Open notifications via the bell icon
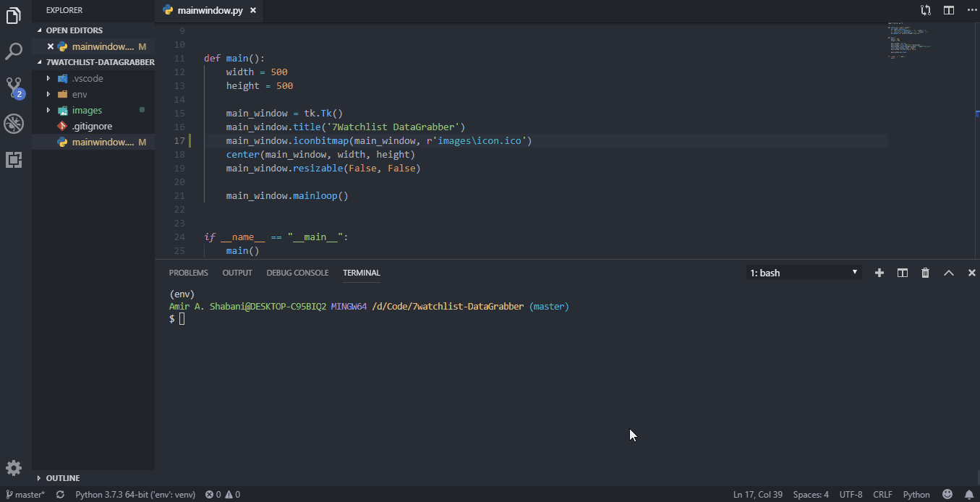The width and height of the screenshot is (980, 502). coord(969,494)
